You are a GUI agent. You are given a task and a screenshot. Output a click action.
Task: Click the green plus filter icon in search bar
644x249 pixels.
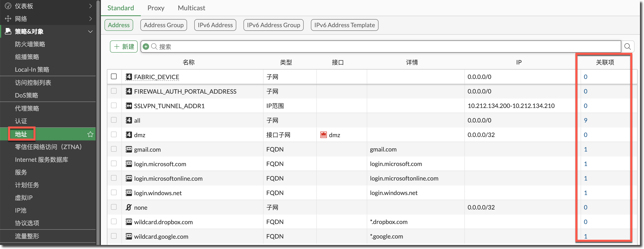[x=146, y=47]
